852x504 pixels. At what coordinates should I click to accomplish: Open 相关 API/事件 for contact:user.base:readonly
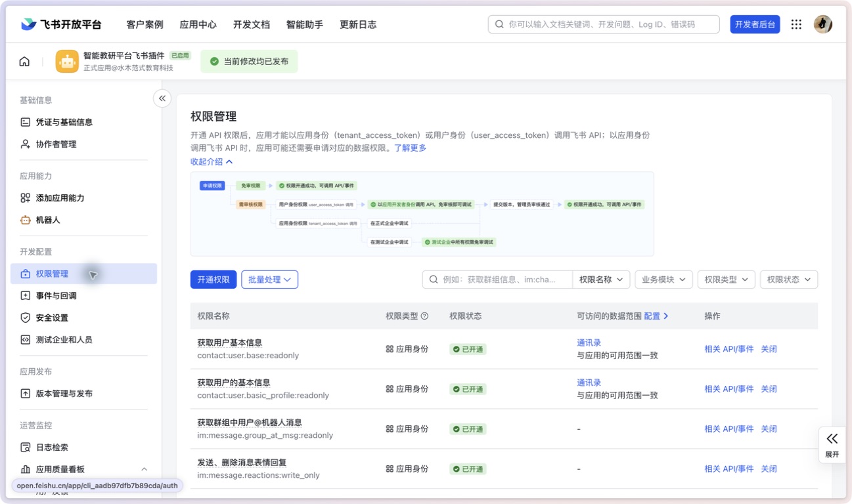click(x=729, y=349)
